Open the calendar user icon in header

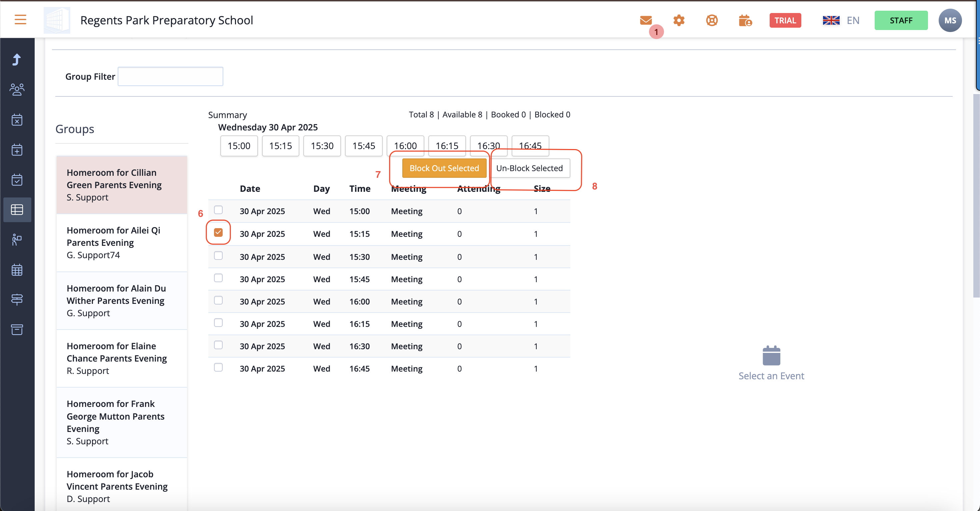point(745,20)
